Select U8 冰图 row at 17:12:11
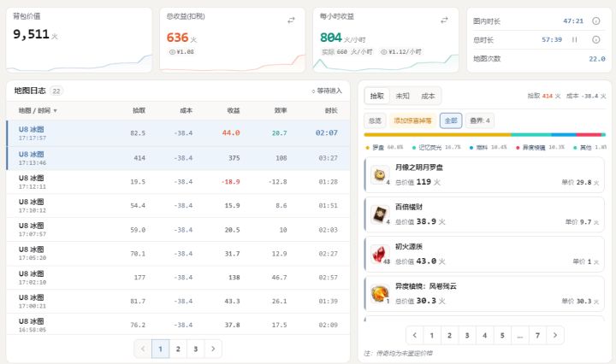The width and height of the screenshot is (616, 364). (x=178, y=182)
